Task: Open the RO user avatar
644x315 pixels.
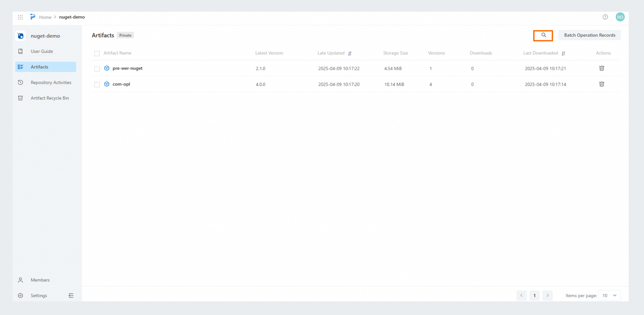Action: (x=620, y=17)
